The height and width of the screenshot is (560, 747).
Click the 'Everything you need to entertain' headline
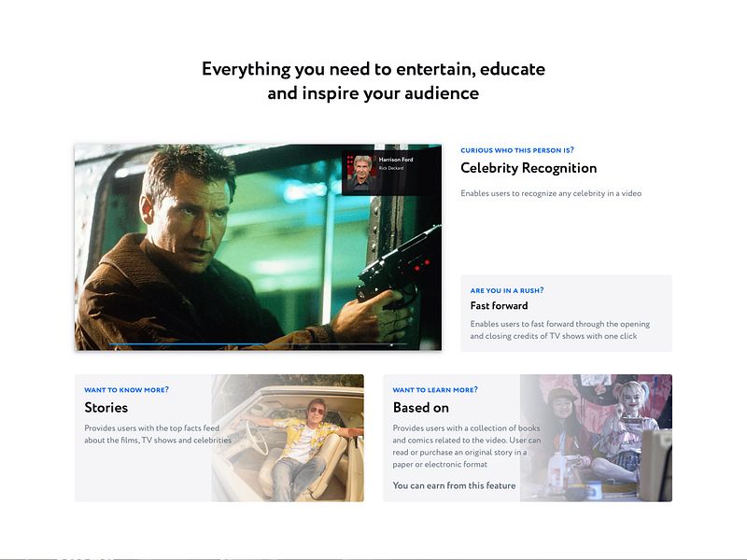(373, 81)
